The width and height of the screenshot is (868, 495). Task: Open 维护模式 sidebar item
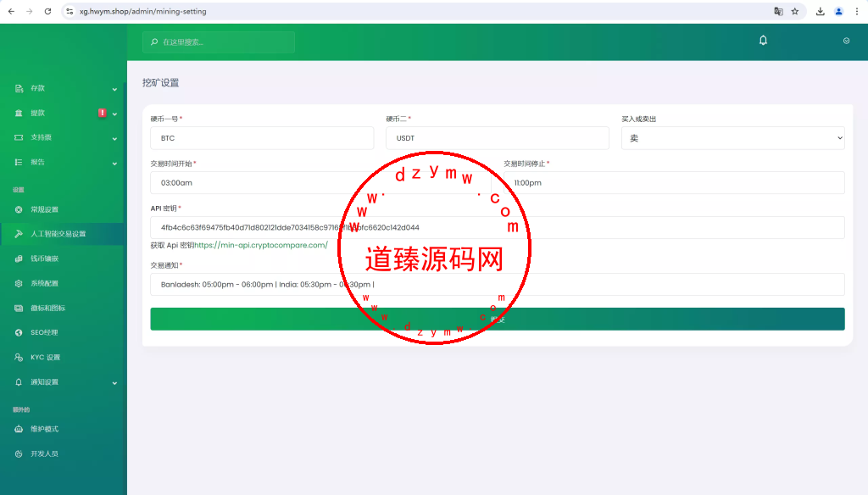pos(62,429)
